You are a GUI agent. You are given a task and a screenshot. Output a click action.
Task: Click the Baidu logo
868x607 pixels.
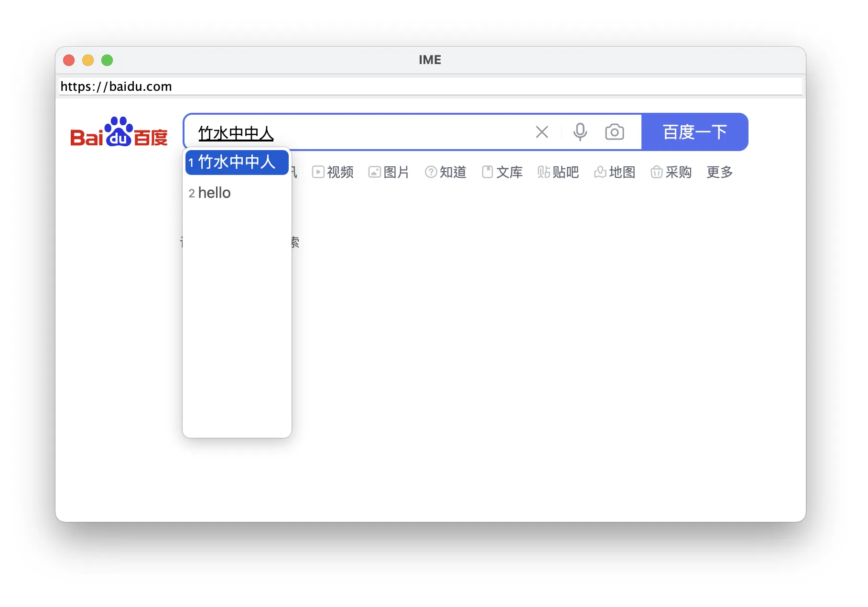click(x=119, y=132)
